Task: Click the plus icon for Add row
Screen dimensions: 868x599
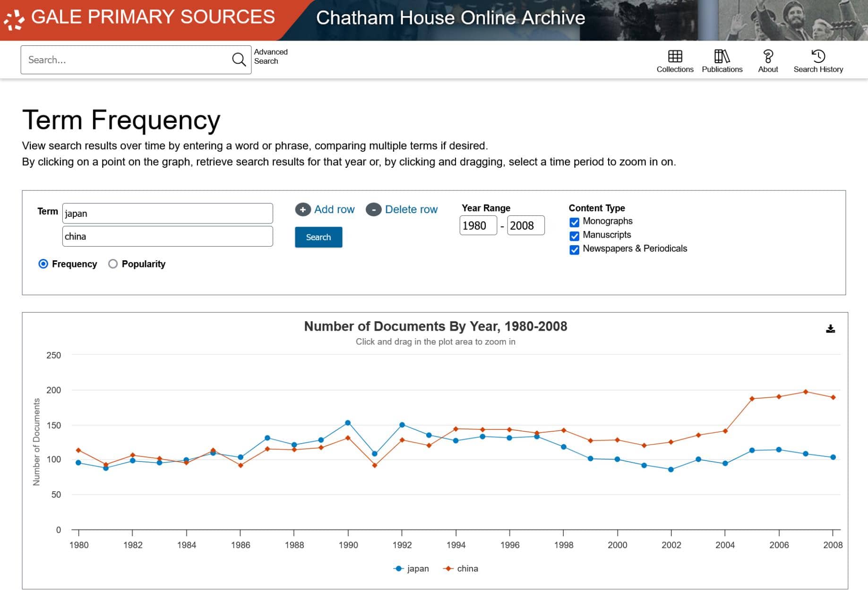Action: click(303, 209)
